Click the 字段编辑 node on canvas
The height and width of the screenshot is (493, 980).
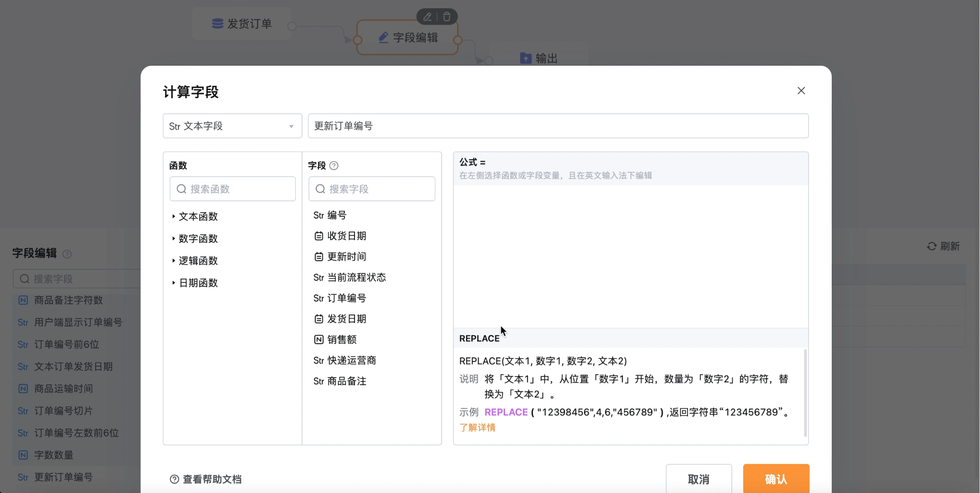point(407,37)
